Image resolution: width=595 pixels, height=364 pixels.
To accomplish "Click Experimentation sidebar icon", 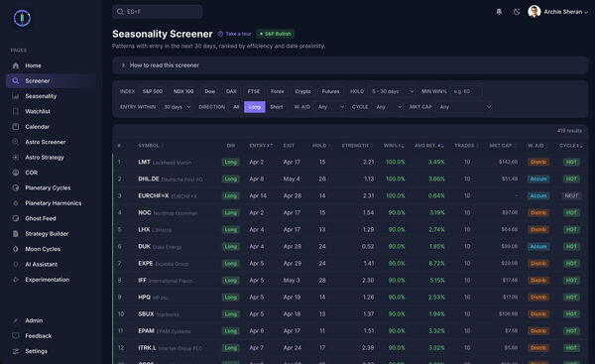I will coord(16,280).
